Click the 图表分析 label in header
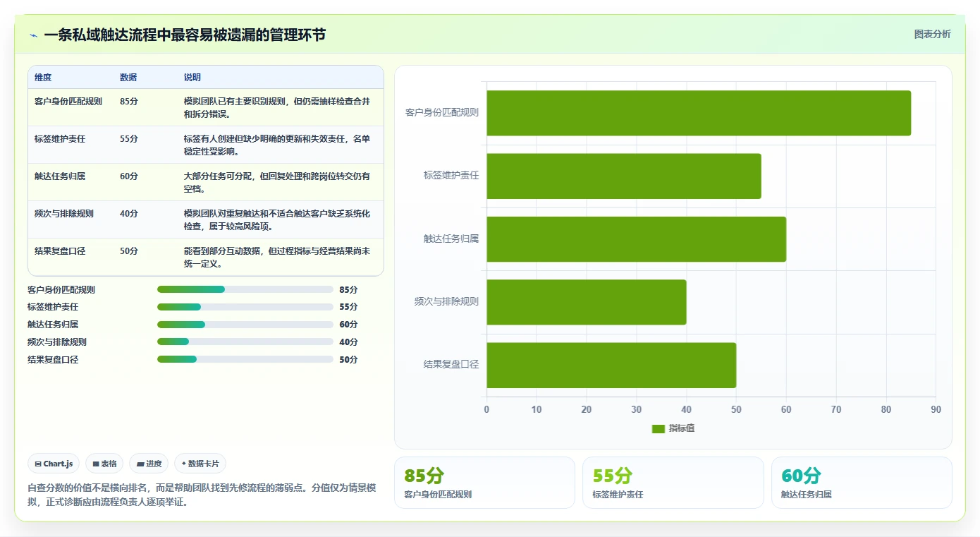Viewport: 980px width, 537px height. pos(932,34)
